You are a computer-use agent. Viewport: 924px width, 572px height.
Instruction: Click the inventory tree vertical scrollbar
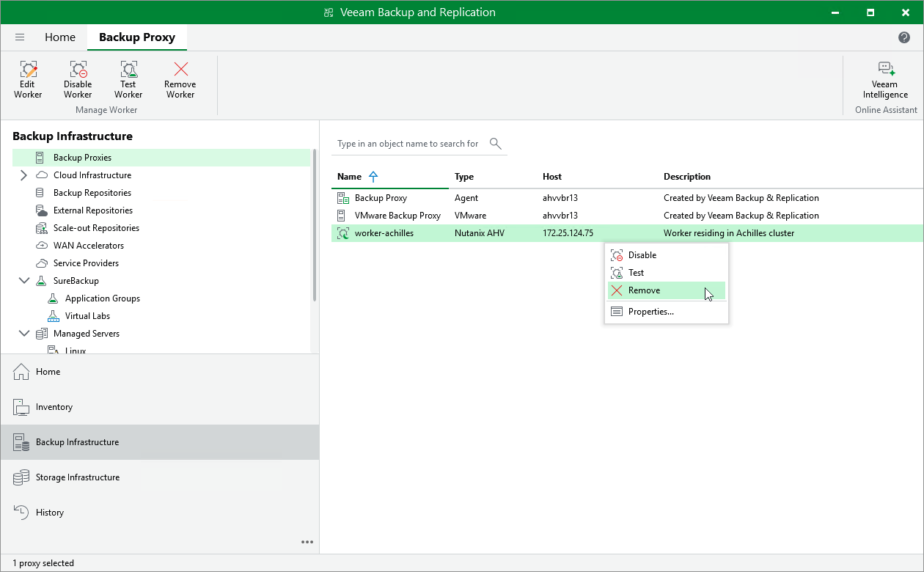315,225
